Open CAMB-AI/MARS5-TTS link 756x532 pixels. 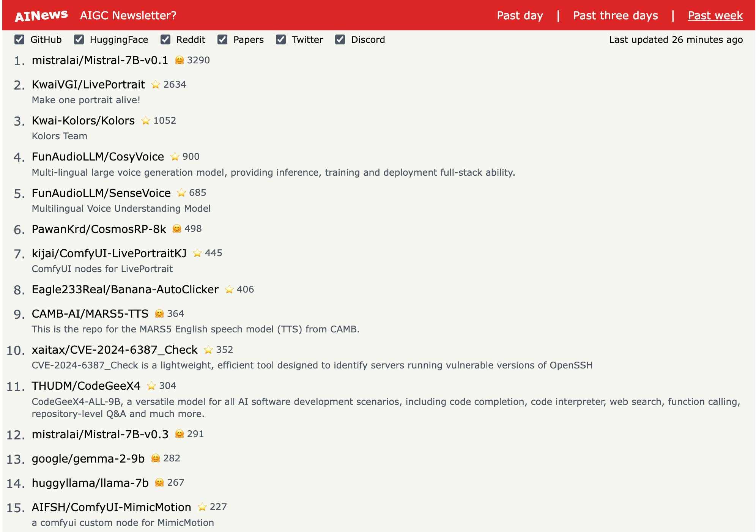[x=90, y=314]
